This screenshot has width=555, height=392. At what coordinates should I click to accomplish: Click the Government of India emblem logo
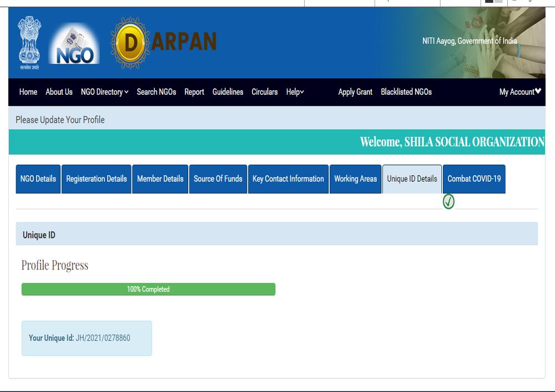29,43
